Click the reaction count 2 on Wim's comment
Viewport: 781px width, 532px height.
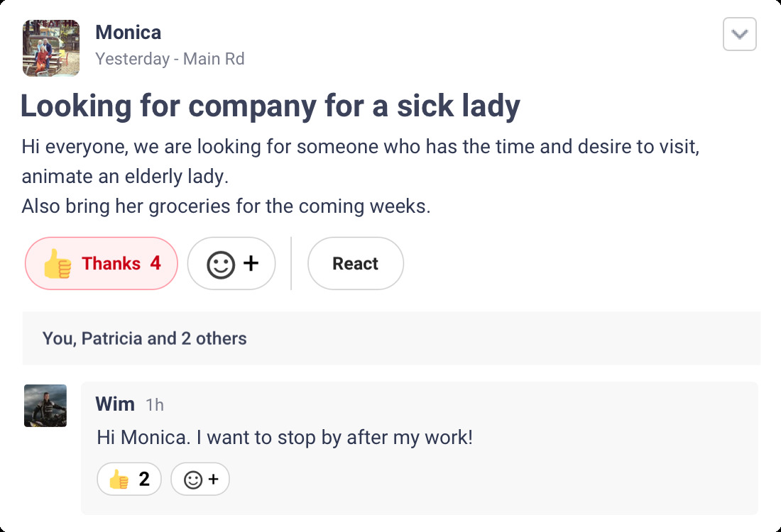[x=144, y=480]
